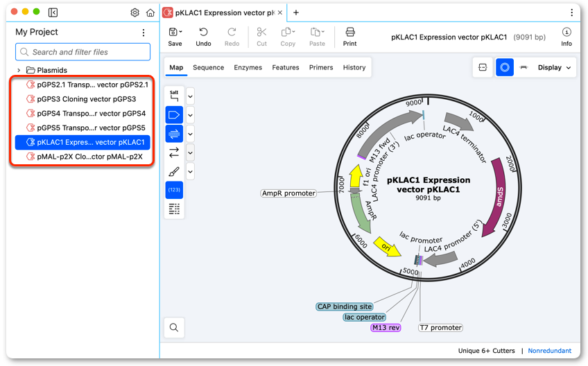Select the magenta amdS feature arrow
The image size is (588, 366).
(x=499, y=196)
